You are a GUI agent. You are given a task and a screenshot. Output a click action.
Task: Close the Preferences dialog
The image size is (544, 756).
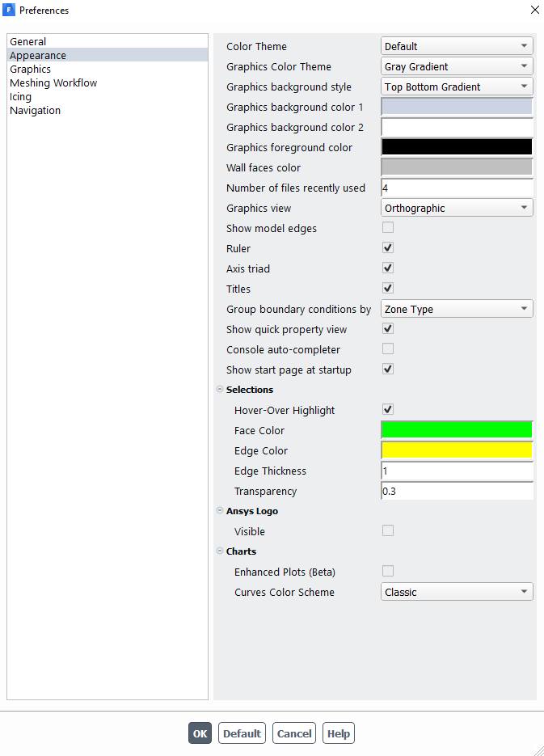coord(534,11)
